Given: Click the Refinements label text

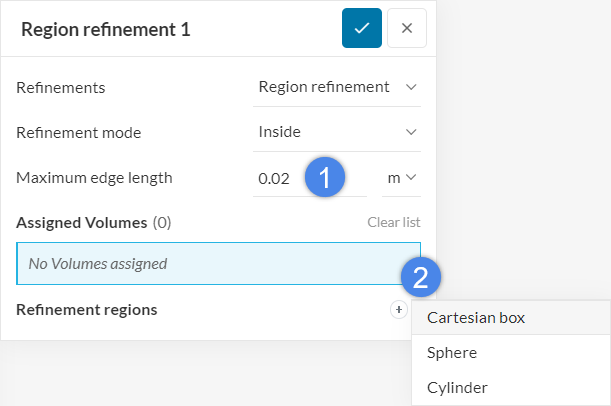Looking at the screenshot, I should click(60, 87).
